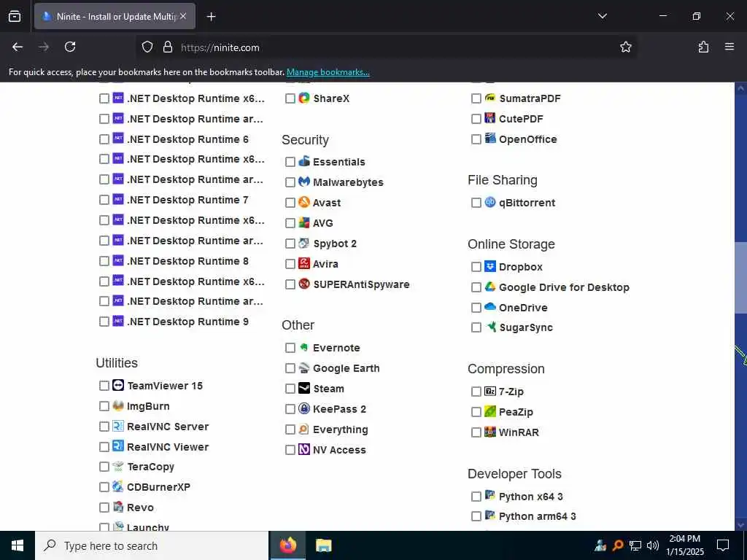This screenshot has width=747, height=560.
Task: Select the Google Earth checkbox
Action: pyautogui.click(x=290, y=368)
